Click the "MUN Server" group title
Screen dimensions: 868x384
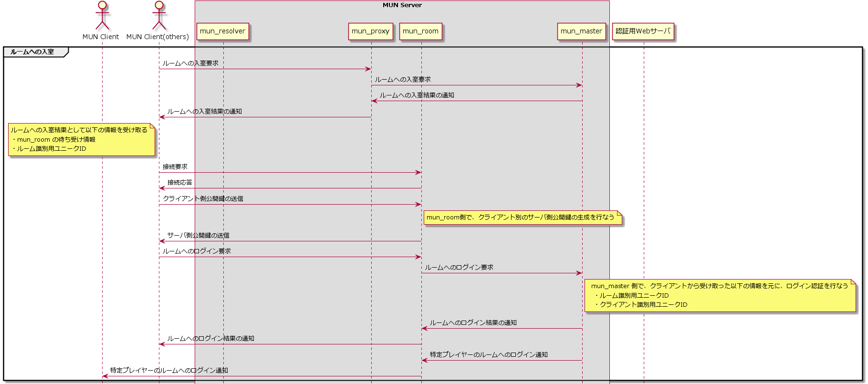[x=402, y=5]
